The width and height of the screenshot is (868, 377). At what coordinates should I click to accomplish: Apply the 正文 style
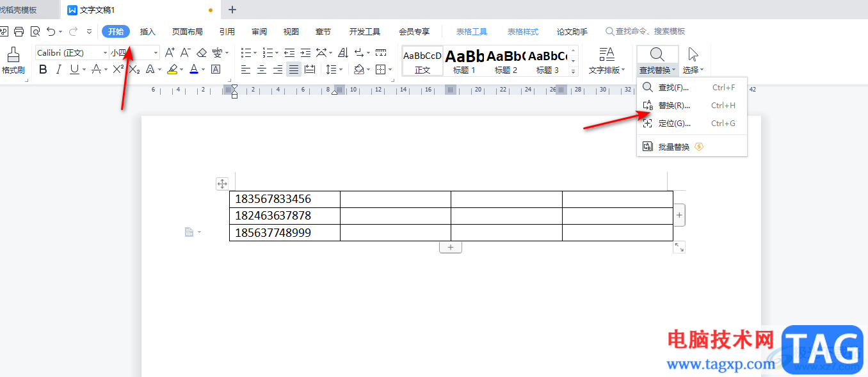[x=422, y=61]
